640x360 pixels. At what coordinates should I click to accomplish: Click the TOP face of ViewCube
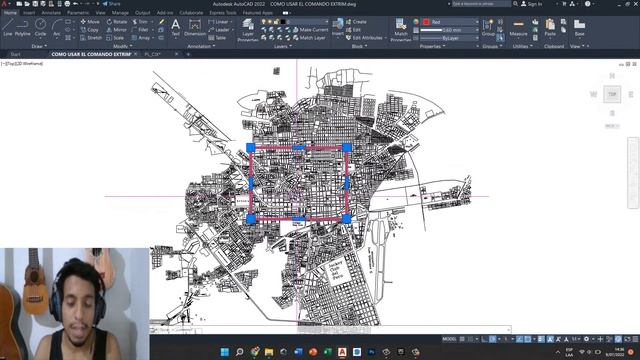tap(612, 94)
